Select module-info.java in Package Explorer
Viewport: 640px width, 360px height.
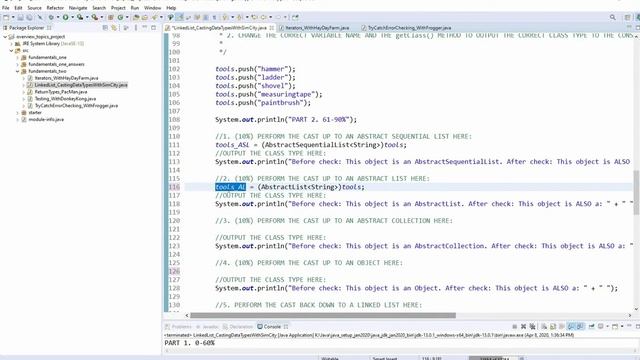point(46,120)
